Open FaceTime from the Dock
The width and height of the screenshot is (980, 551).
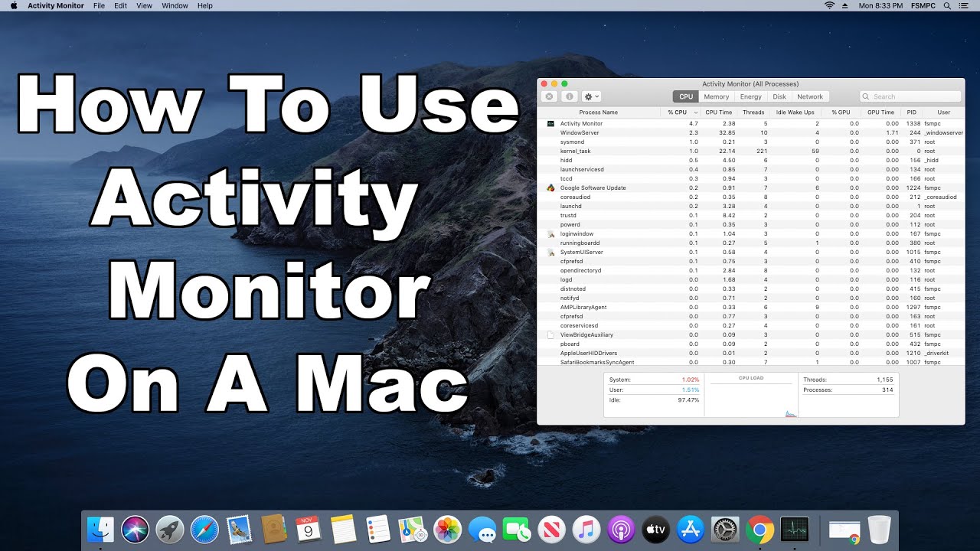click(517, 530)
